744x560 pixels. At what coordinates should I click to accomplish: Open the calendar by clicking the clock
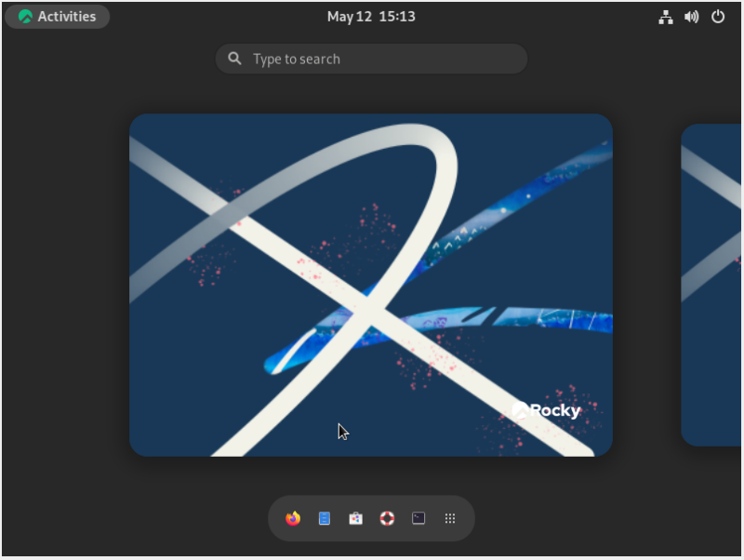click(x=371, y=16)
